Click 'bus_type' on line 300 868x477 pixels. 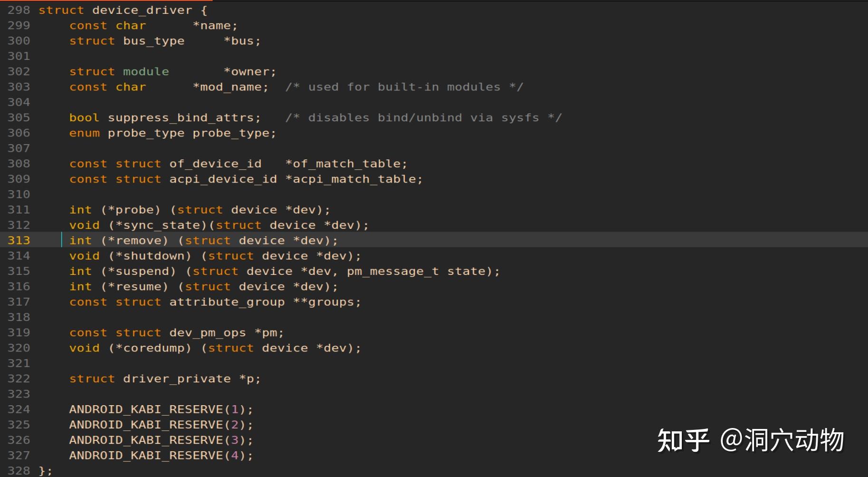click(153, 41)
